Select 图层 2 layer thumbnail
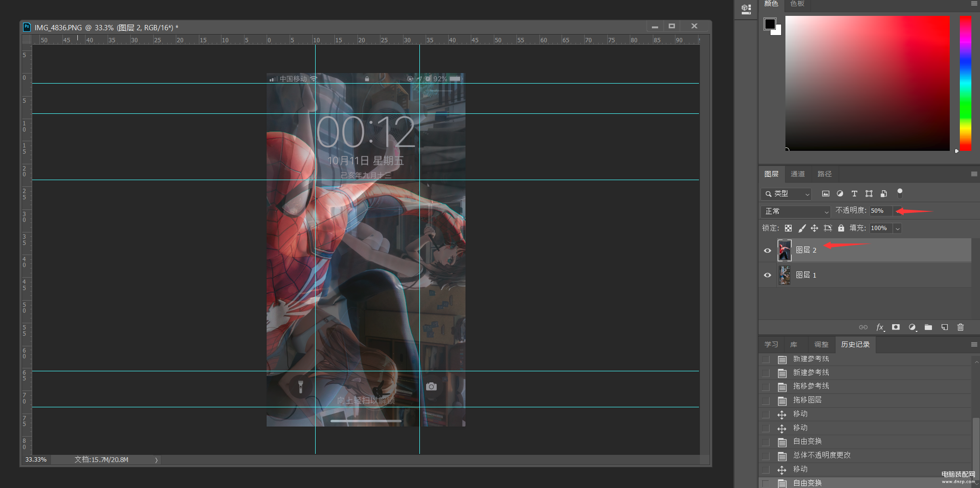The width and height of the screenshot is (980, 488). coord(784,250)
